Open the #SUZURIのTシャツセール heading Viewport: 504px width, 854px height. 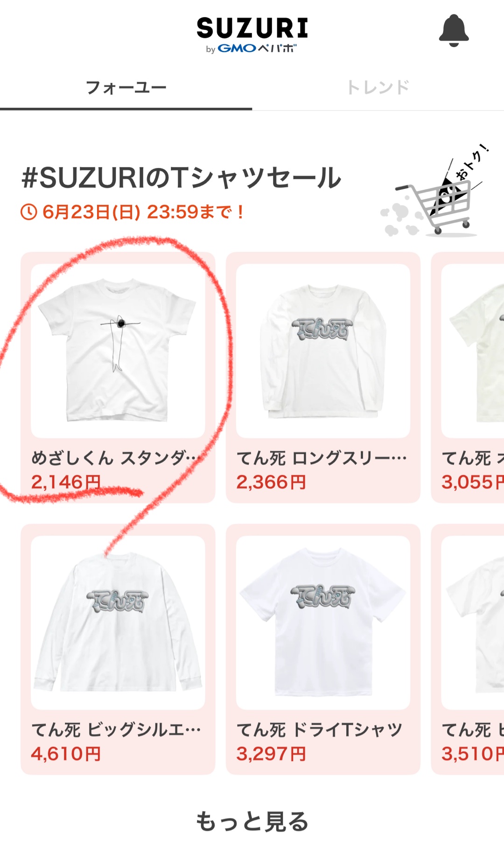(182, 178)
